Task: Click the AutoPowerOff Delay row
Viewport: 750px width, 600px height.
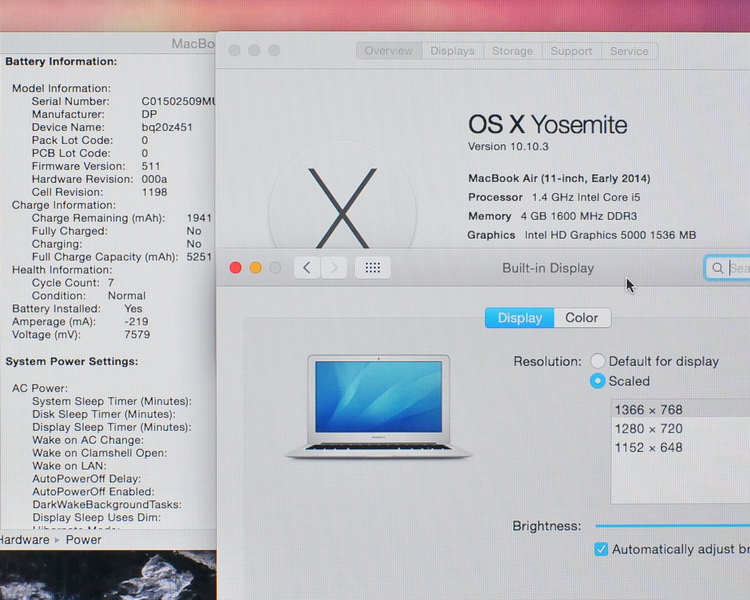Action: coord(87,478)
